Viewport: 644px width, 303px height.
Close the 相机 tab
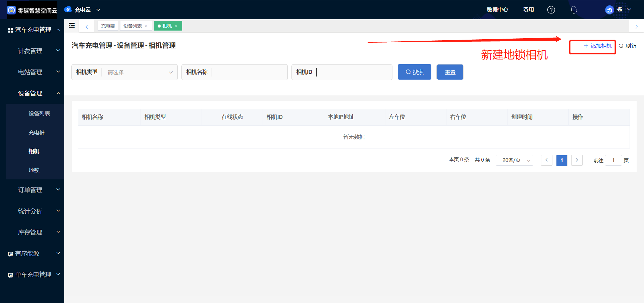176,26
